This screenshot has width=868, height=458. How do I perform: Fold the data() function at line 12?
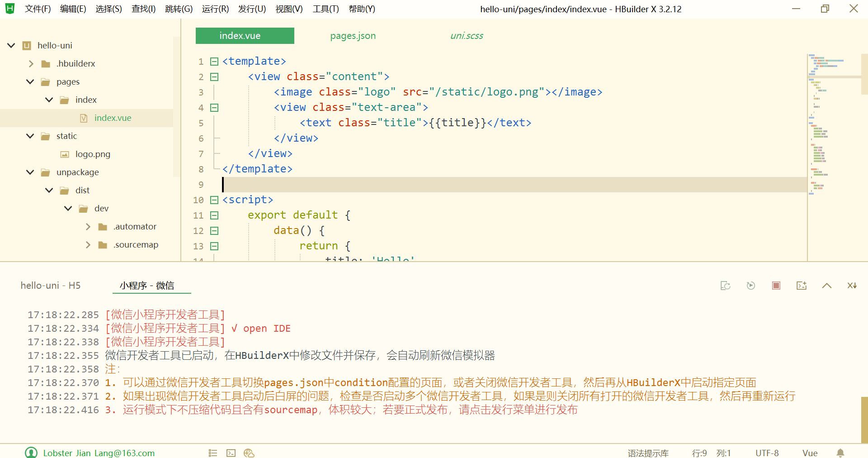[215, 231]
